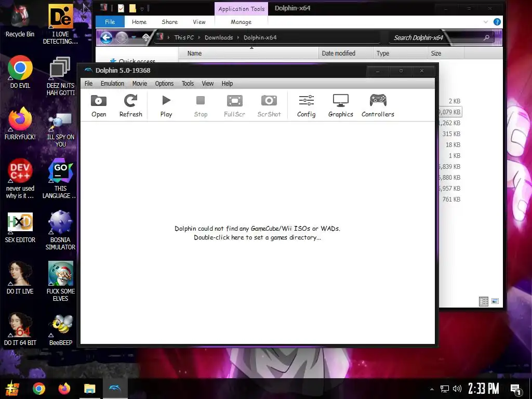Click the set games directory message
The width and height of the screenshot is (532, 399).
pyautogui.click(x=257, y=233)
